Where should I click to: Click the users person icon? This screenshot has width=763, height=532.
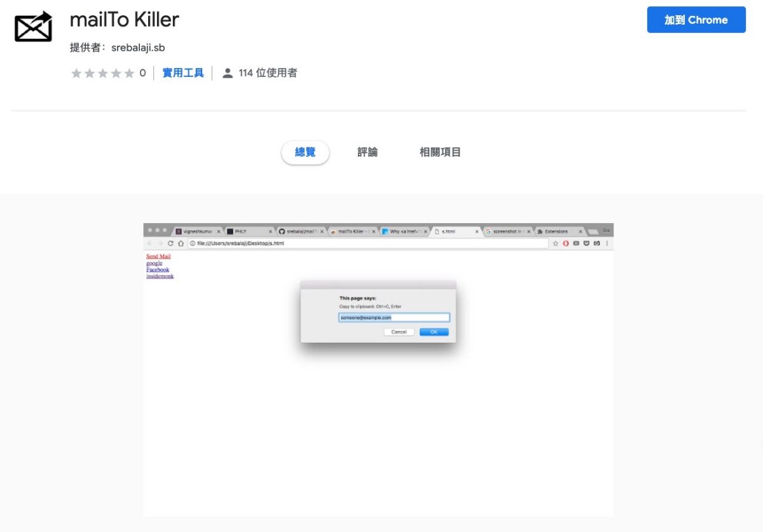(x=228, y=73)
